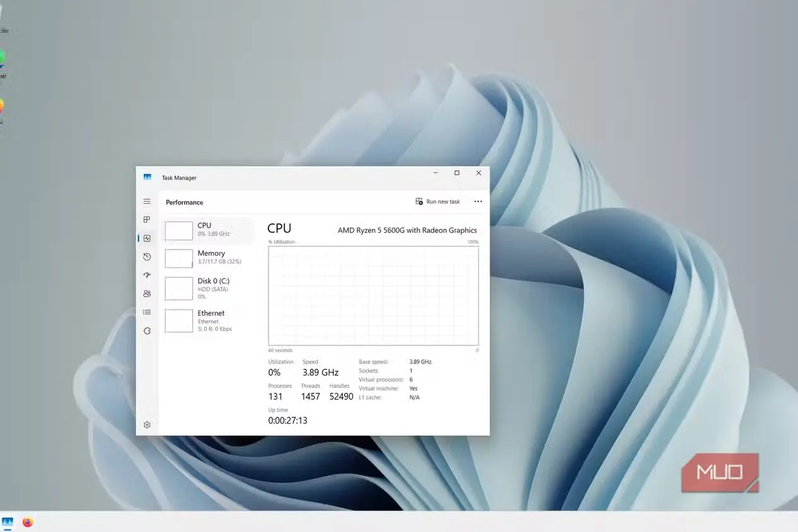The height and width of the screenshot is (532, 798).
Task: Click the 60 seconds graph axis label
Action: (280, 350)
